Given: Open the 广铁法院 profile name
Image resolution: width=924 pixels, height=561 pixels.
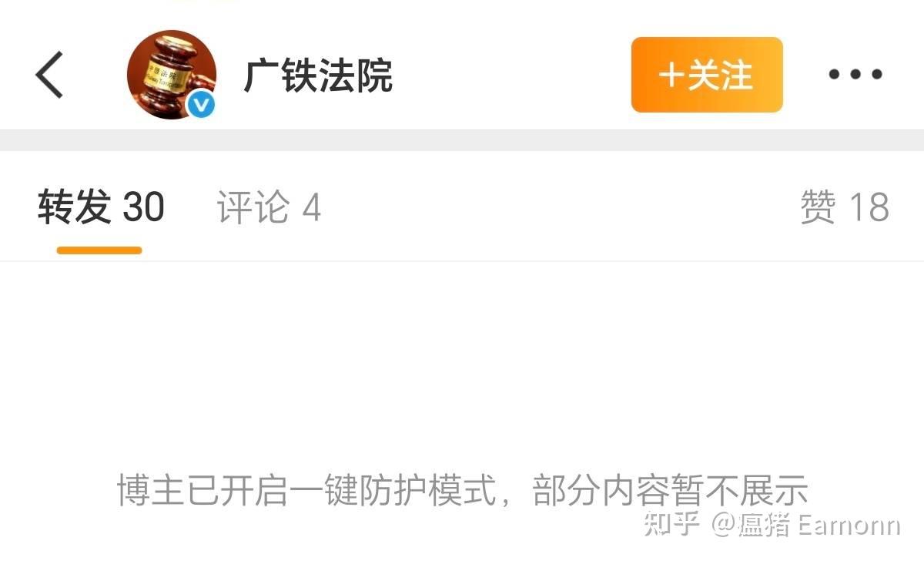Looking at the screenshot, I should pos(318,76).
